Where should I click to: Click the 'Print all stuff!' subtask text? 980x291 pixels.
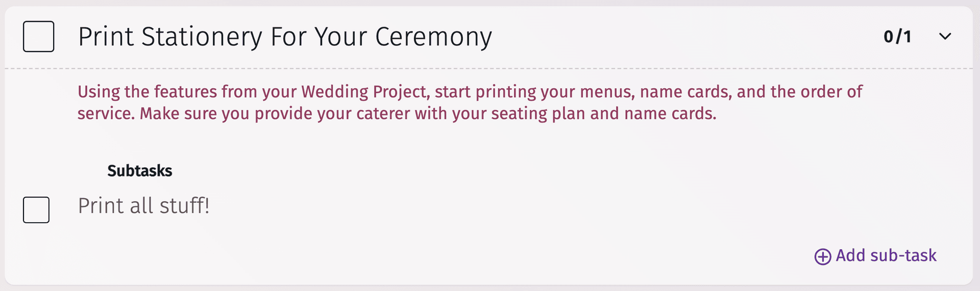point(143,206)
